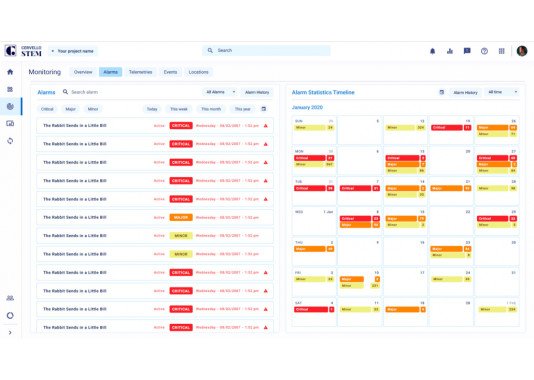Open the notifications bell
This screenshot has height=380, width=534.
pyautogui.click(x=433, y=51)
